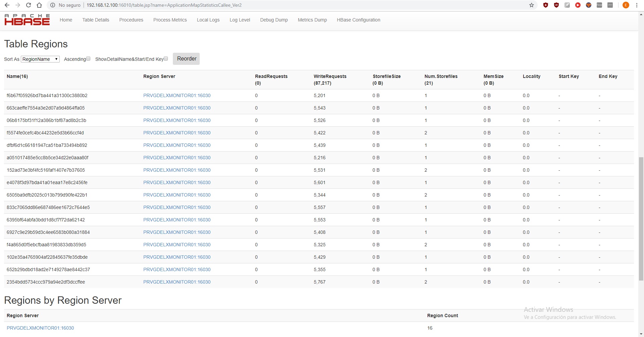Click the Locality column header
The height and width of the screenshot is (337, 644).
[x=532, y=76]
